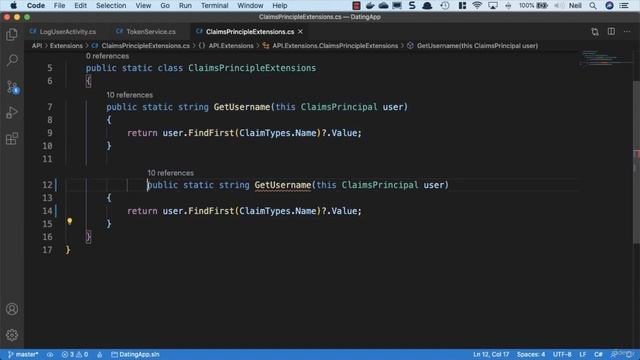Click the master branch status item
The width and height of the screenshot is (640, 360).
click(23, 354)
